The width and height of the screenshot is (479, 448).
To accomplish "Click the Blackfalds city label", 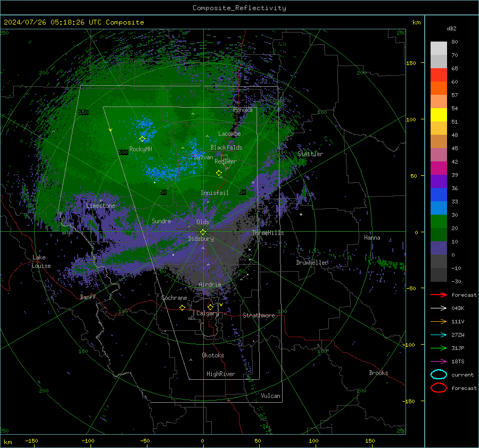I will coord(226,148).
